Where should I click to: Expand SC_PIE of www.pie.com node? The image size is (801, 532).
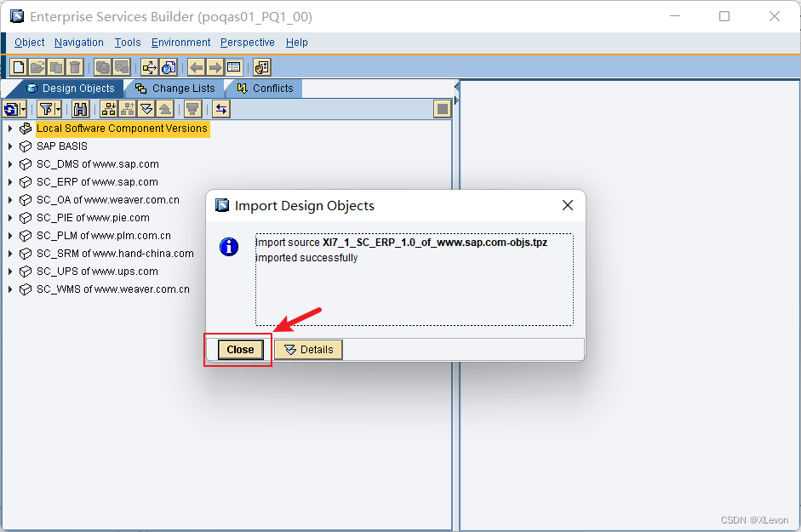[x=10, y=218]
